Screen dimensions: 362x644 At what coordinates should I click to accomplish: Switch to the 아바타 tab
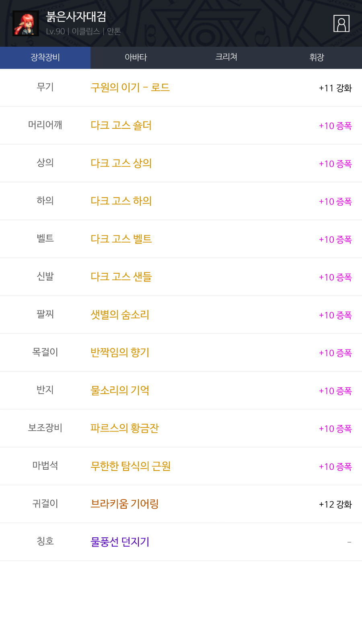pyautogui.click(x=136, y=58)
